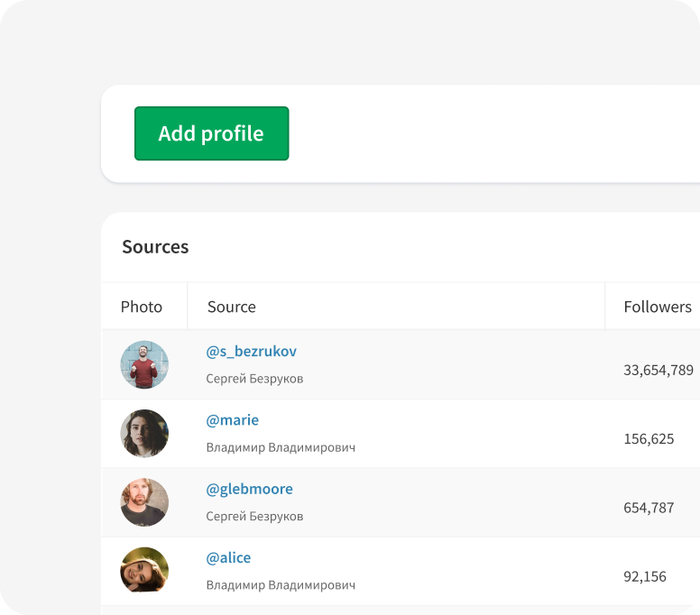Open the @s_bezrukov profile photo
Viewport: 700px width, 615px height.
pyautogui.click(x=144, y=364)
